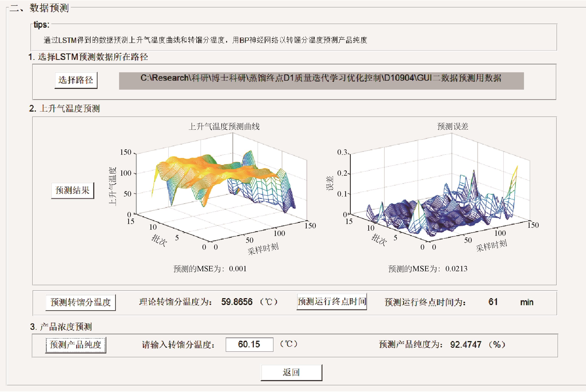This screenshot has height=392, width=586.
Task: Click the predicted purity value 92.4747
Action: [x=465, y=345]
